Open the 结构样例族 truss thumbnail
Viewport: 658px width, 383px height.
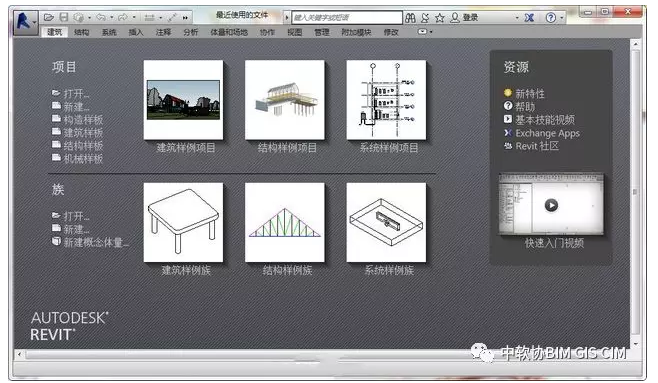pos(285,222)
